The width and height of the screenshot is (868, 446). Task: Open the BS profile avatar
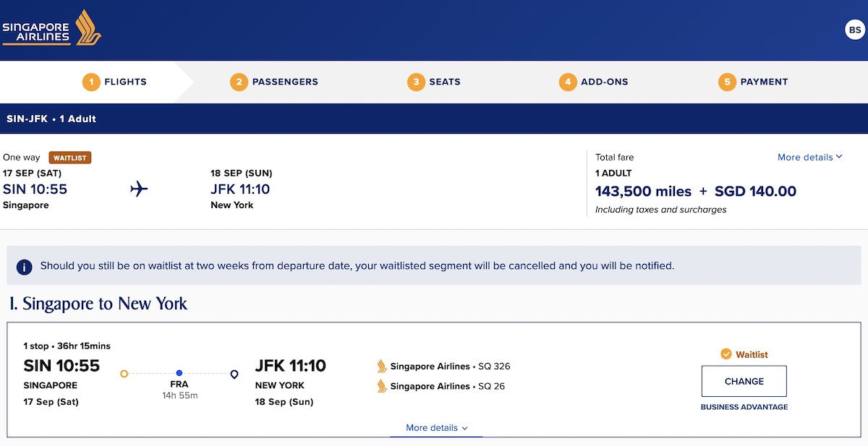tap(855, 30)
